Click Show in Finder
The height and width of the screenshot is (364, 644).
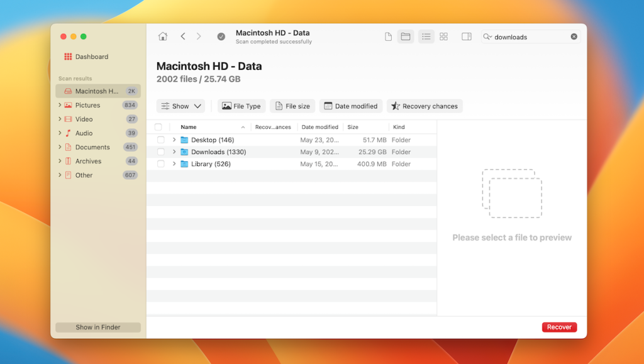[97, 327]
